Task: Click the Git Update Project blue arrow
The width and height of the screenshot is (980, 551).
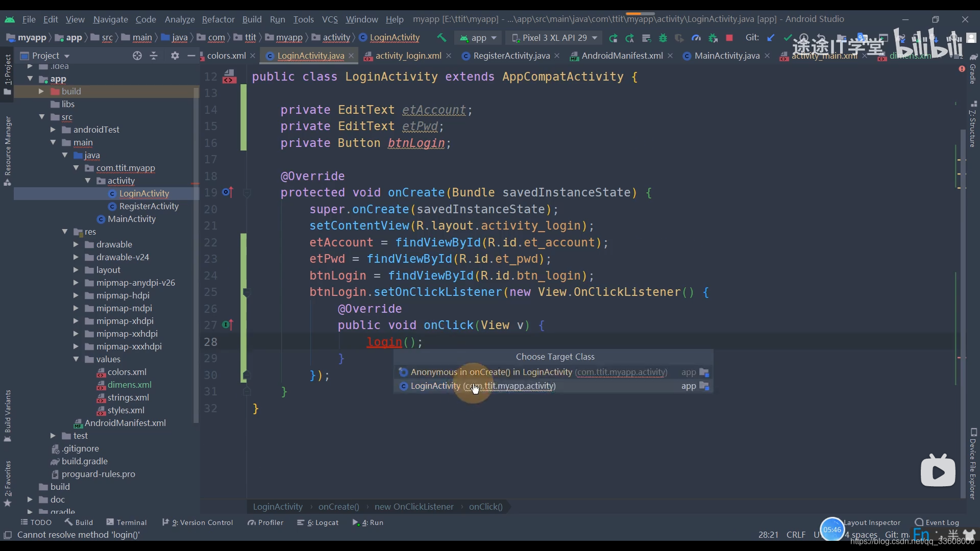Action: pyautogui.click(x=771, y=38)
